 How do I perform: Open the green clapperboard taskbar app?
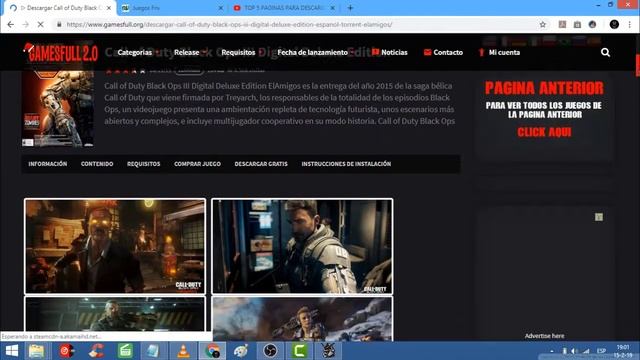point(125,351)
